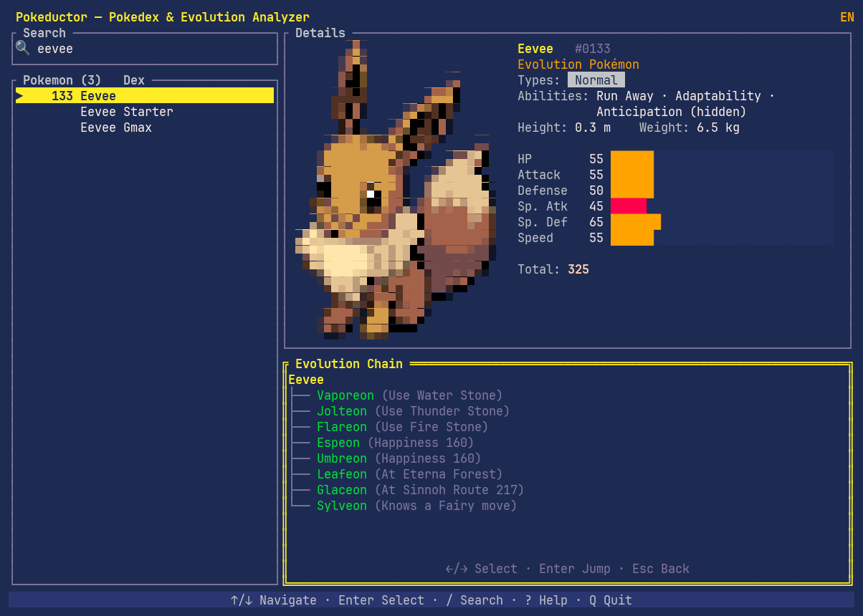Select Vaporeon in evolution chain
Viewport: 863px width, 616px height.
345,395
